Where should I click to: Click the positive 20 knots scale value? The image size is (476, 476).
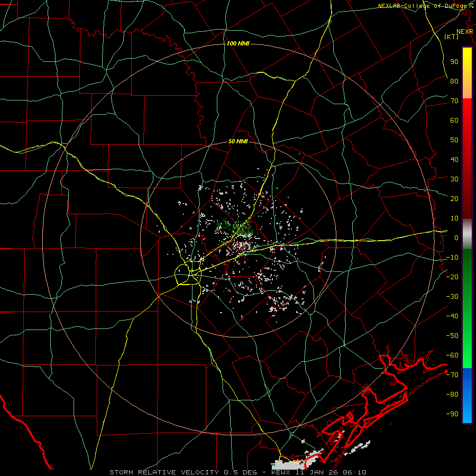tap(454, 199)
